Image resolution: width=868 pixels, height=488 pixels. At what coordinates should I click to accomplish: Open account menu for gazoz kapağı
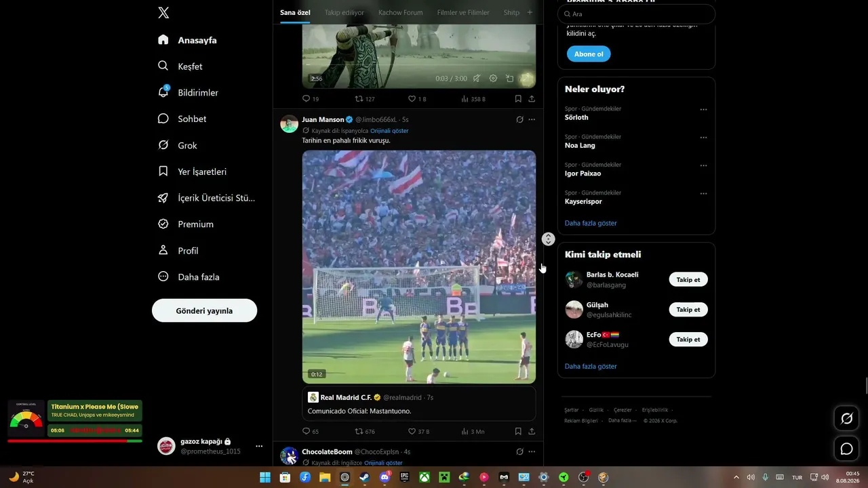(x=210, y=446)
